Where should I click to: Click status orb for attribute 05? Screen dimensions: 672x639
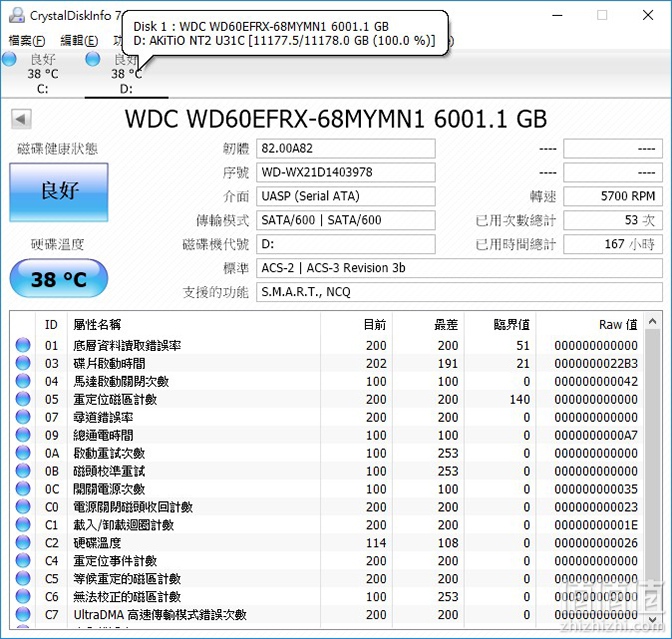click(23, 399)
